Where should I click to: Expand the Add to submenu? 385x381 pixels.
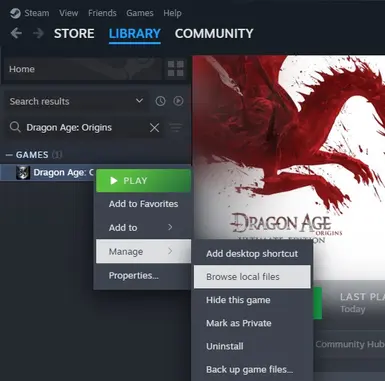(x=143, y=228)
